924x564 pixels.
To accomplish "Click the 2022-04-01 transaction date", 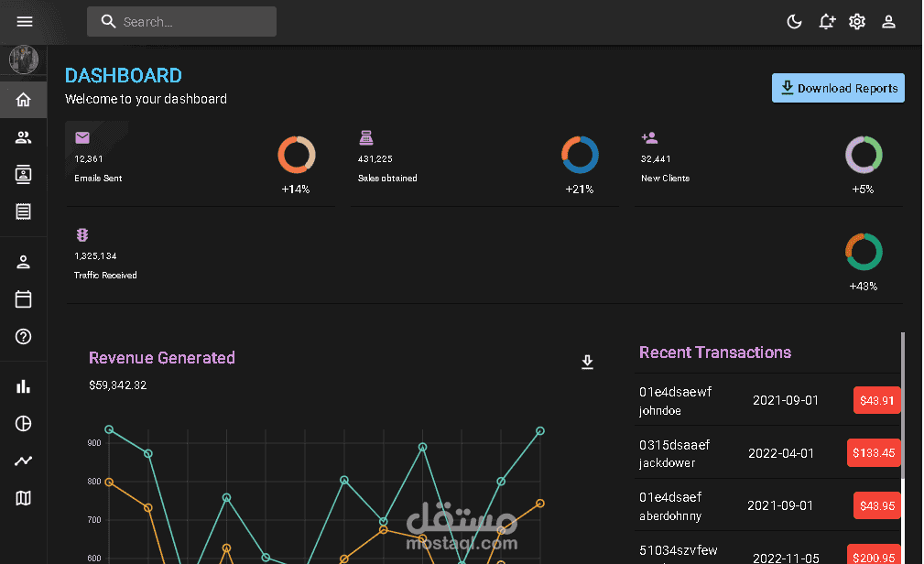I will [x=781, y=453].
